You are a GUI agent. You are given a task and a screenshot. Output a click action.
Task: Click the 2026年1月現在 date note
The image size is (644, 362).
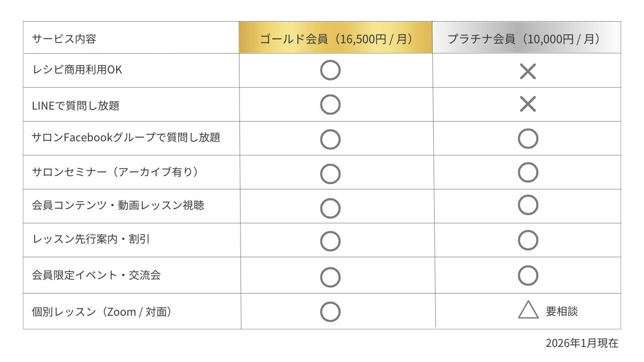(x=582, y=343)
